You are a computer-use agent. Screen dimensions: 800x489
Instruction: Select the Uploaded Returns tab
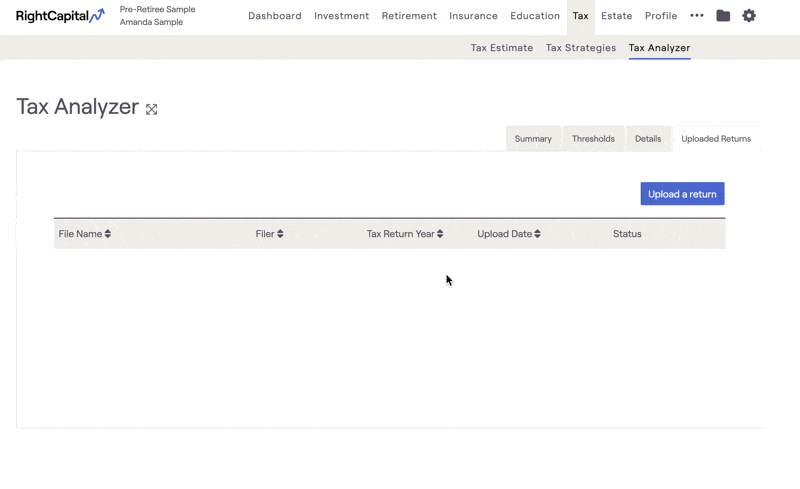coord(716,139)
